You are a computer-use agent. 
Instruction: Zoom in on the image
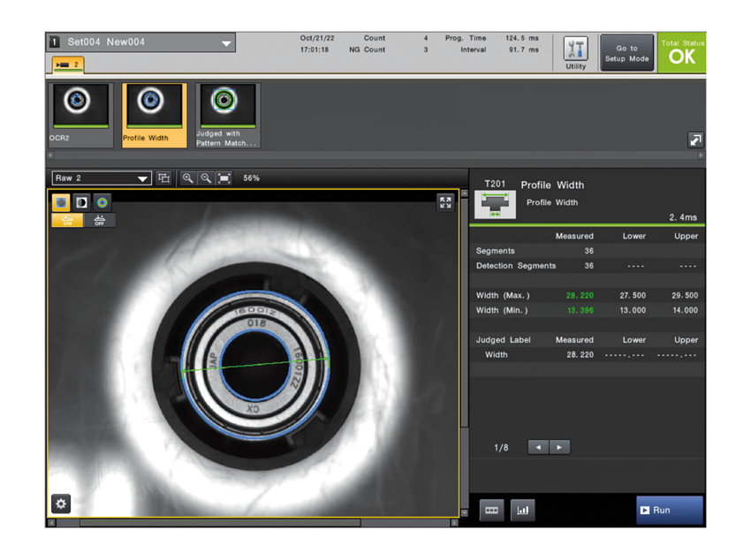pyautogui.click(x=187, y=178)
